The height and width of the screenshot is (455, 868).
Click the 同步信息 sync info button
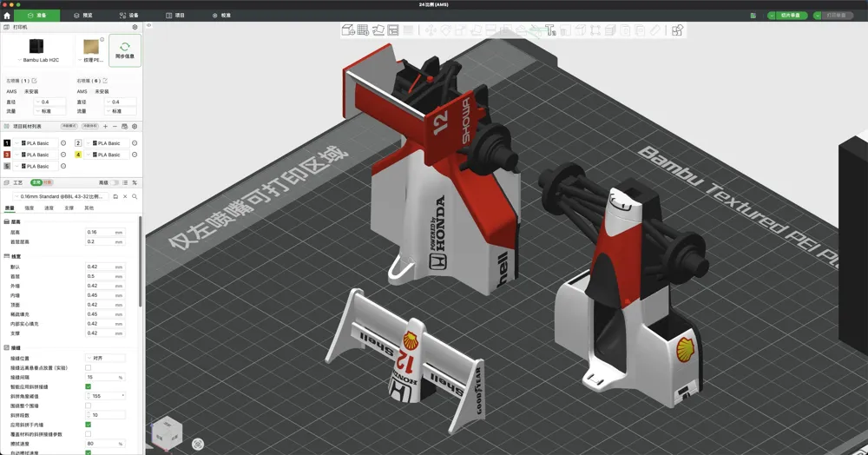coord(124,50)
